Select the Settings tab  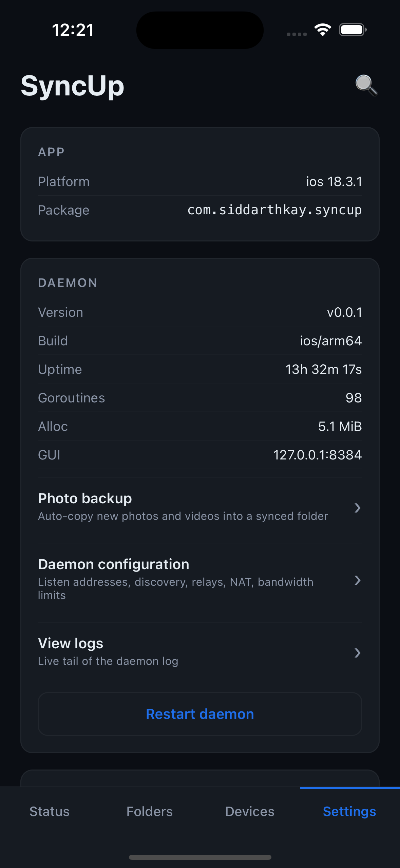click(349, 812)
